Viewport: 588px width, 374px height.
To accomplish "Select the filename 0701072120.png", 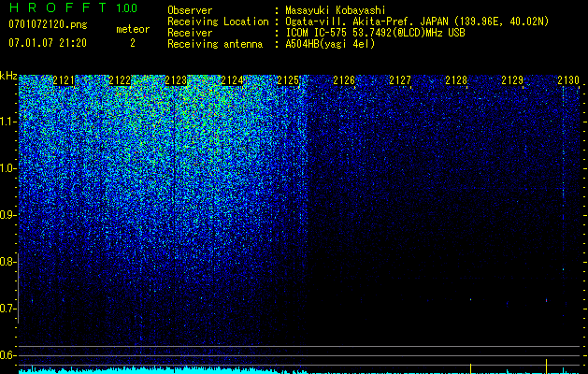I will coord(48,24).
